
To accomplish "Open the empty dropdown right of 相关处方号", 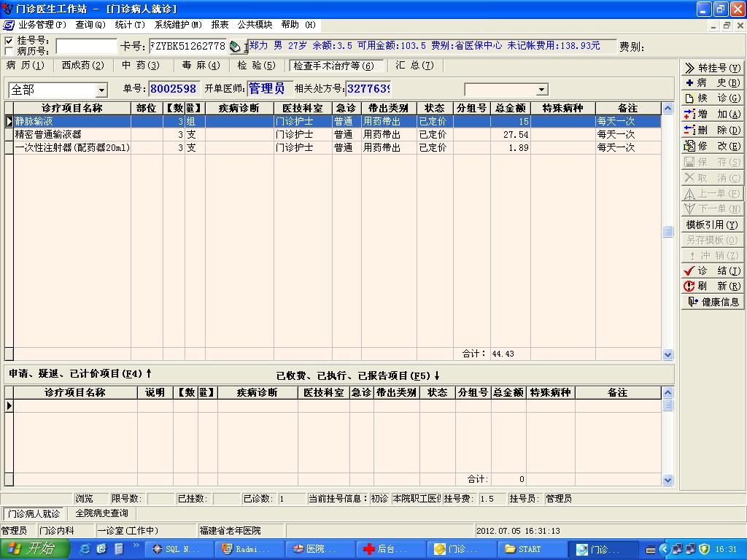I will click(x=541, y=90).
